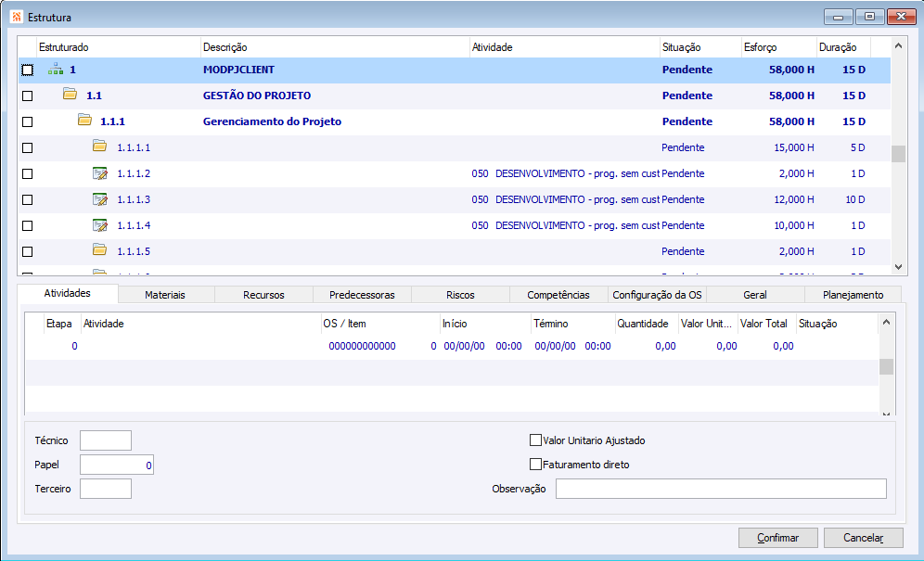
Task: Click the activities grid scroll-up arrow
Action: pyautogui.click(x=886, y=322)
